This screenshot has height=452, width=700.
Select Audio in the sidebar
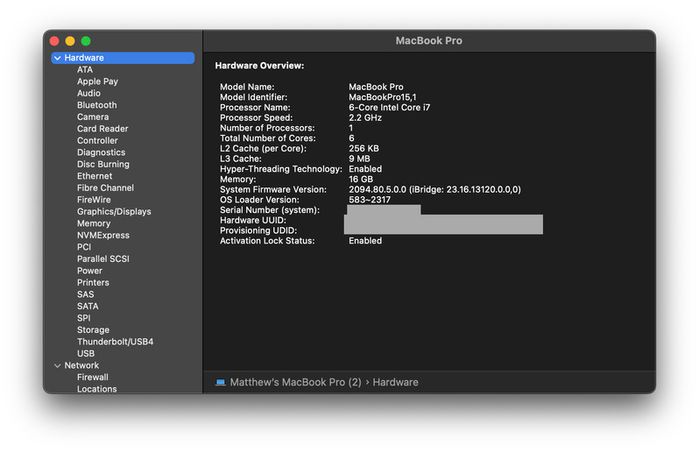coord(88,93)
